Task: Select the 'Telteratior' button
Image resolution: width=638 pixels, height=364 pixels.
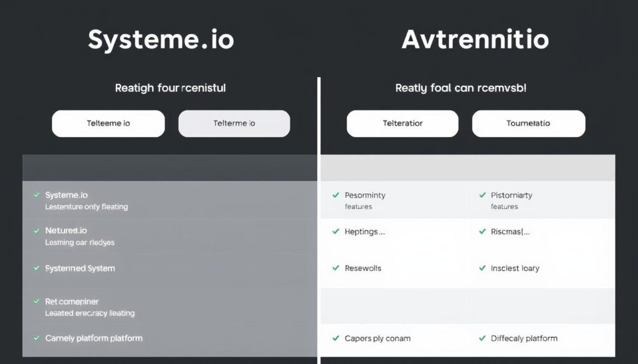Action: point(402,123)
